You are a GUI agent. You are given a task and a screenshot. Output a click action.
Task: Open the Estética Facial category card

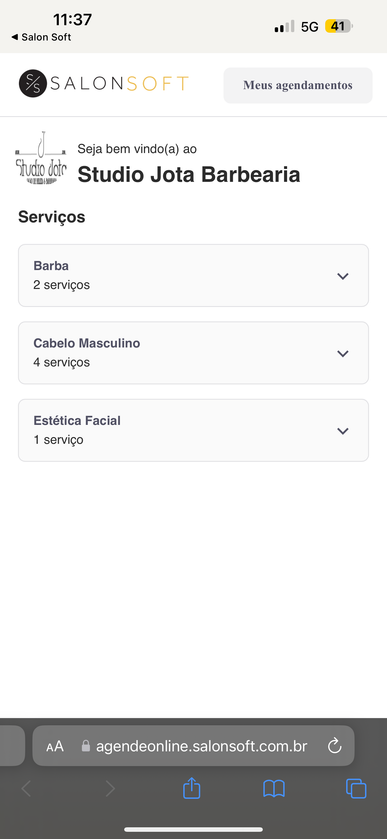click(x=193, y=430)
